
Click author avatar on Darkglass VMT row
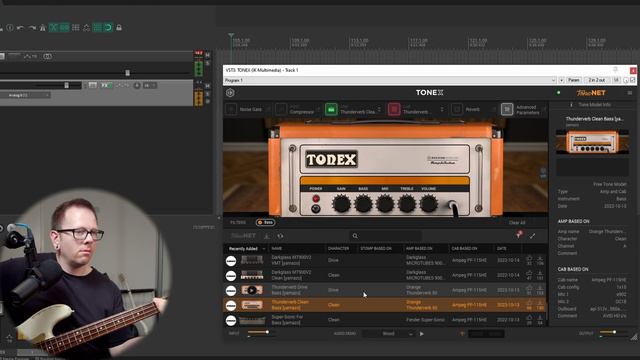coord(231,261)
